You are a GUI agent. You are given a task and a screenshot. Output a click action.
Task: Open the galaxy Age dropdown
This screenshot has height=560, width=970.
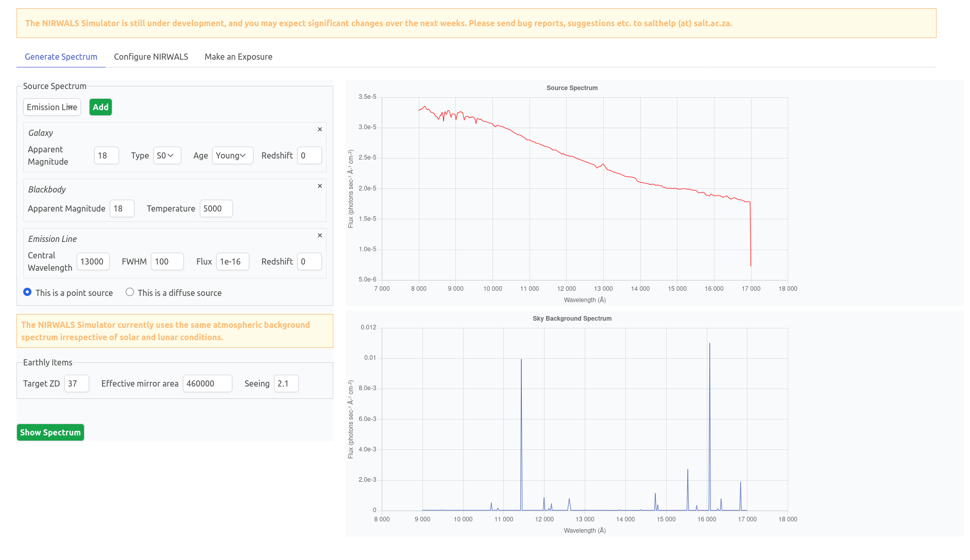pos(232,155)
